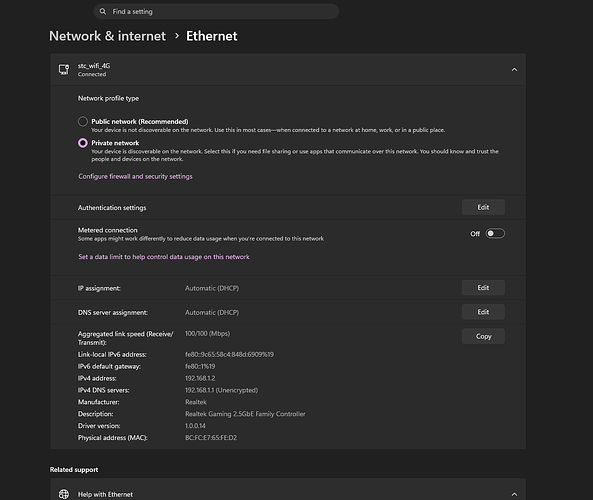593x500 pixels.
Task: Click the Metered connection label
Action: tap(108, 230)
